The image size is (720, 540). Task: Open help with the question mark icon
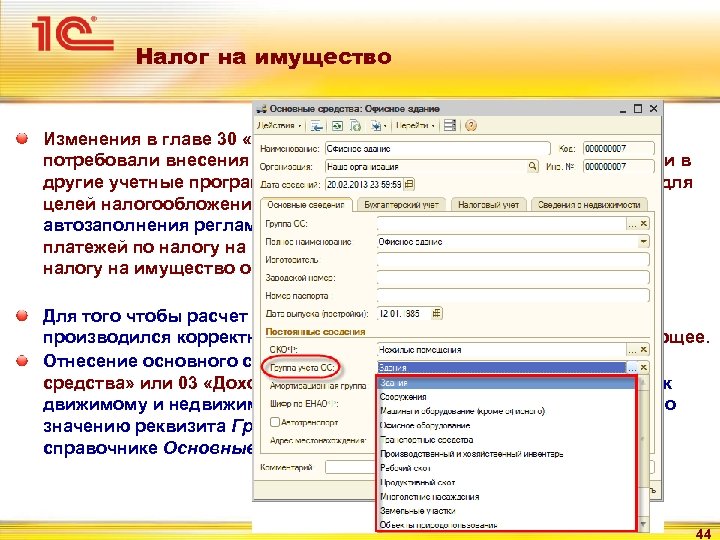click(x=471, y=125)
